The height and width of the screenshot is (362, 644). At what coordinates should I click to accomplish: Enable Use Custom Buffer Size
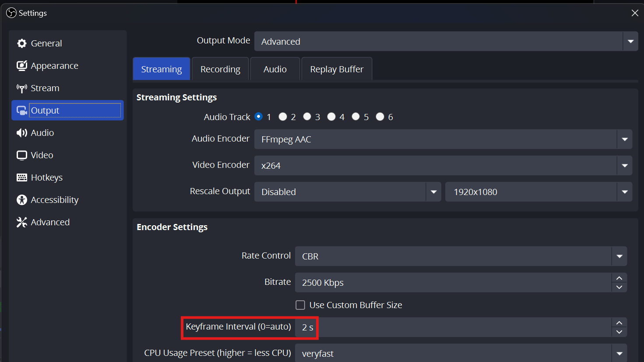coord(300,305)
